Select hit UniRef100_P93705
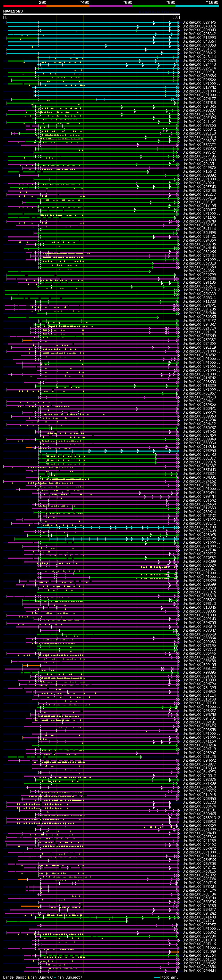This screenshot has height=980, width=222. click(x=199, y=244)
